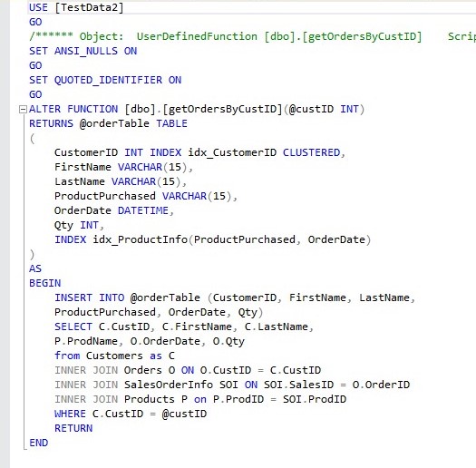The image size is (476, 468).
Task: Click the idx_ProductInfo index name
Action: [x=141, y=239]
